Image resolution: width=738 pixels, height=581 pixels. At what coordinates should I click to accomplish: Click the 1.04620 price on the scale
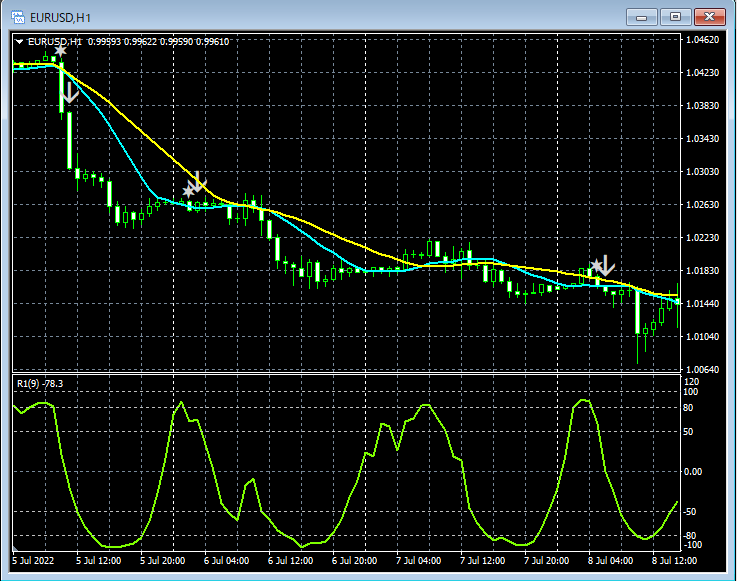point(704,40)
